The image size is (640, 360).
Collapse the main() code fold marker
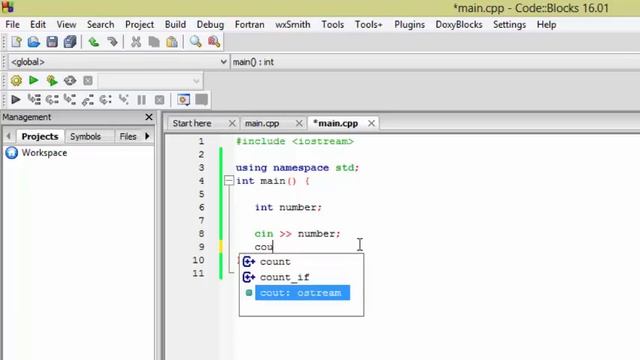point(229,180)
